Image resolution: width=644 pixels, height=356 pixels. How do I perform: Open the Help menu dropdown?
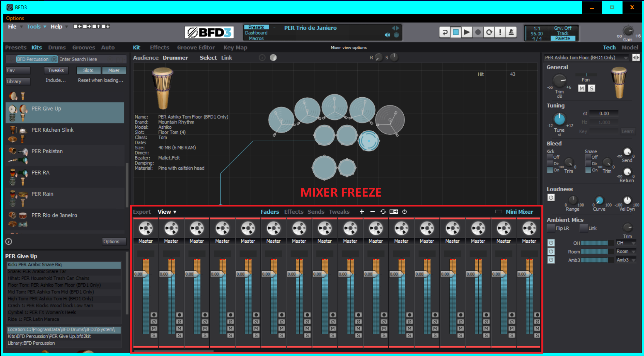click(x=59, y=27)
